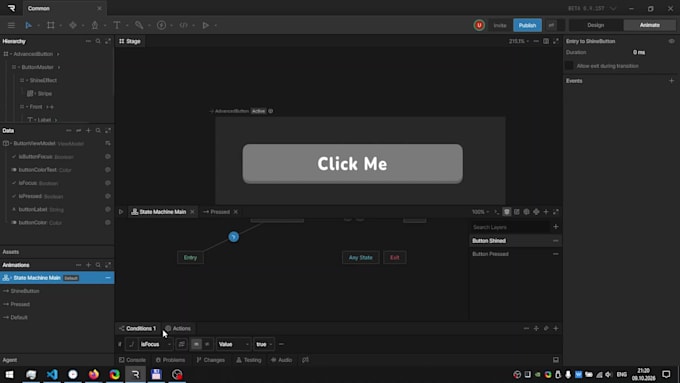This screenshot has height=383, width=680.
Task: Open the true value dropdown
Action: (264, 344)
